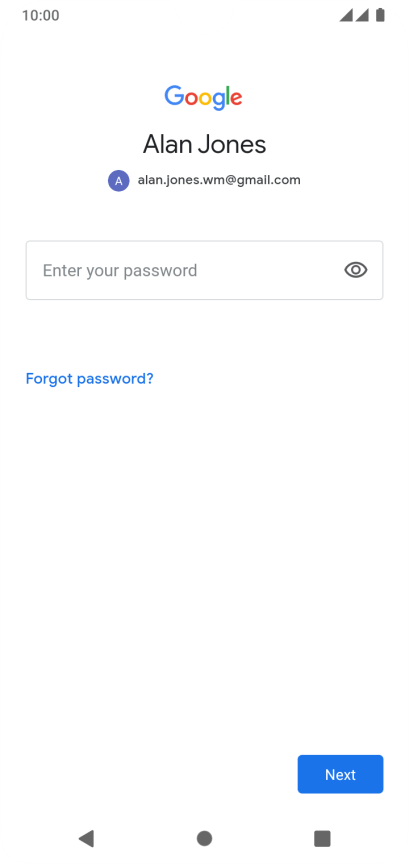Tap the first name 'Alan' in heading
Image resolution: width=409 pixels, height=864 pixels.
(x=168, y=144)
